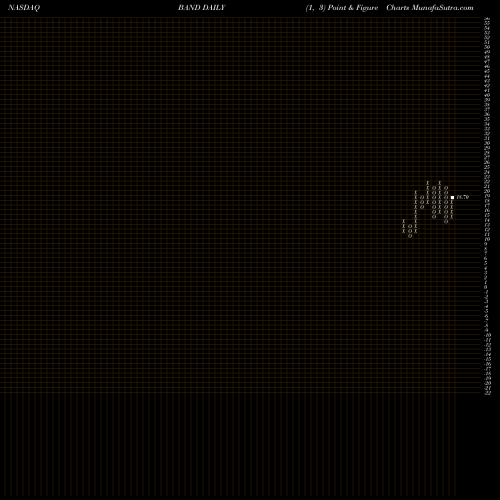The height and width of the screenshot is (500, 500).
Task: Click the Charts MunafaSutra.com text
Action: (430, 8)
